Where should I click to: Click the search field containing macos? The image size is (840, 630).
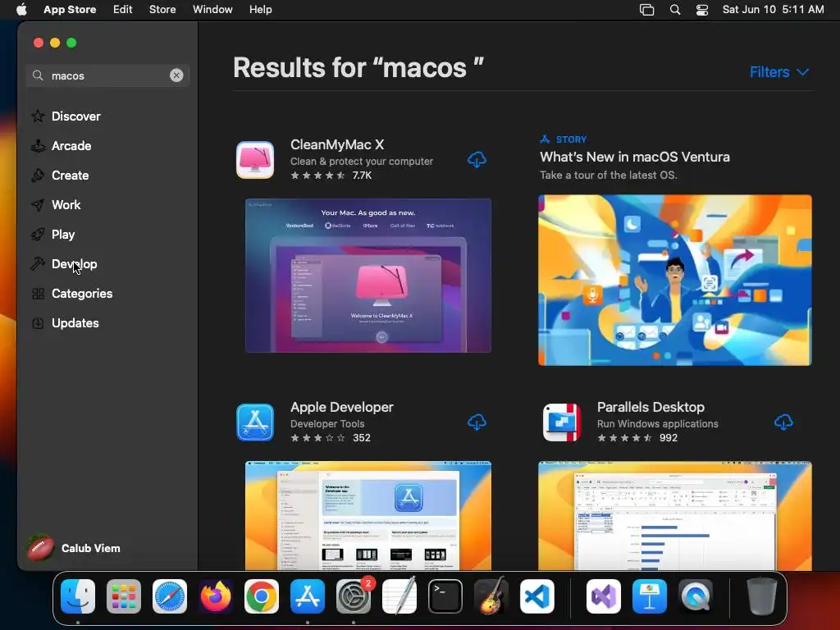(107, 75)
